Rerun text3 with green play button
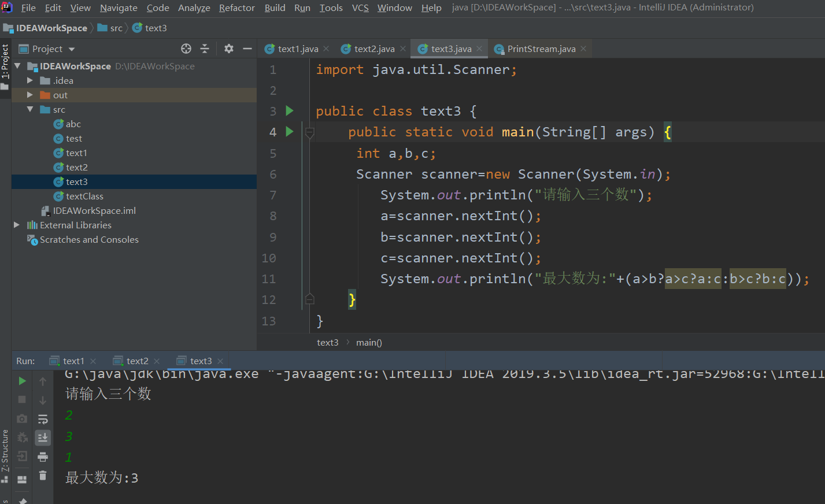Image resolution: width=825 pixels, height=504 pixels. click(22, 381)
